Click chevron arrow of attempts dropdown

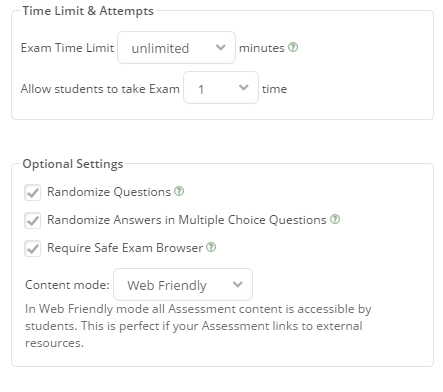tap(244, 88)
